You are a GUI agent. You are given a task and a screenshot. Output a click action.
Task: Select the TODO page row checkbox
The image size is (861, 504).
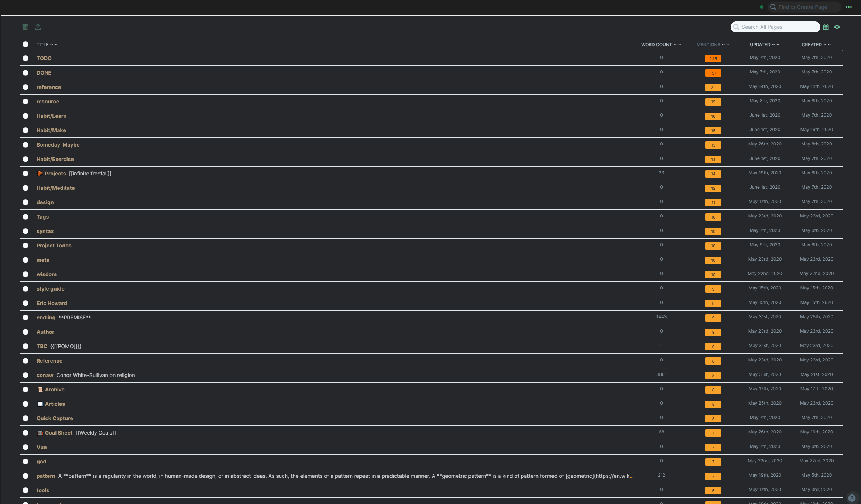pos(25,58)
